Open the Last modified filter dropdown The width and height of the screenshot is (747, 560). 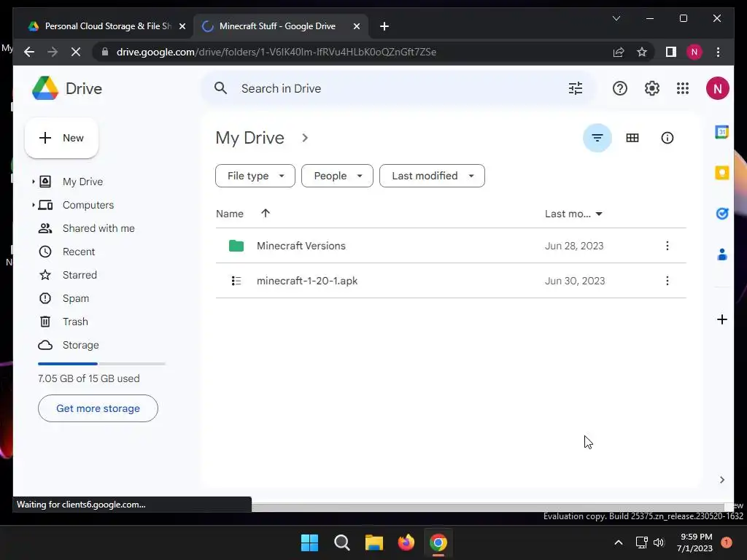click(432, 176)
